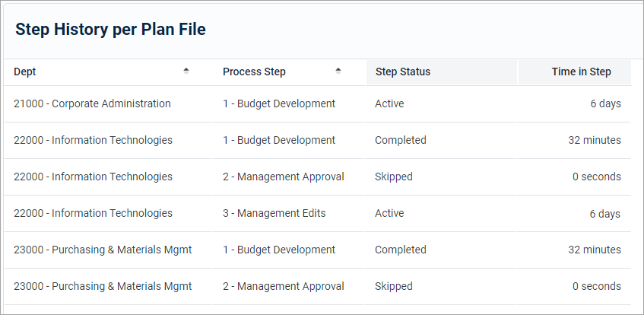The image size is (644, 315).
Task: Select Active status in Management Edits row
Action: click(x=389, y=214)
